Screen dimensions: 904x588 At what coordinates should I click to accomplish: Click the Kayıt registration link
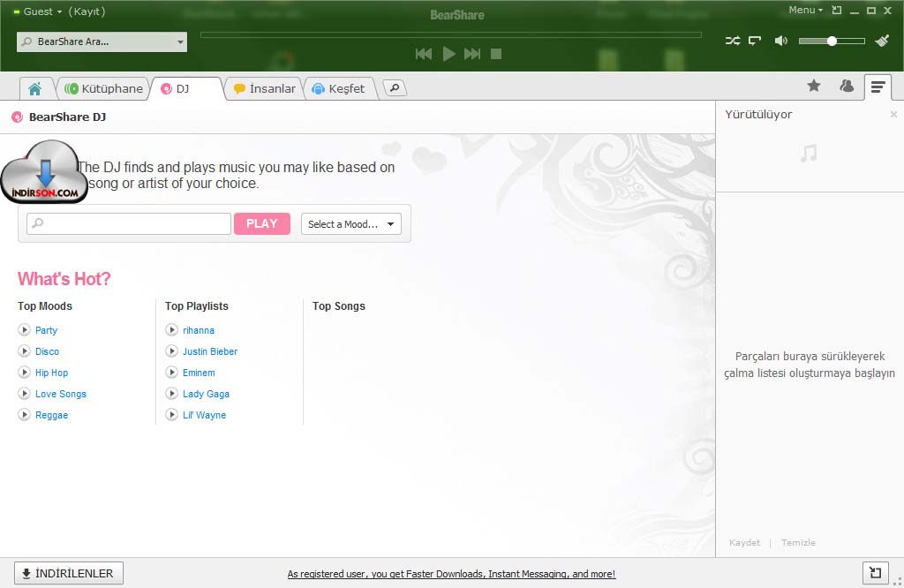tap(87, 11)
